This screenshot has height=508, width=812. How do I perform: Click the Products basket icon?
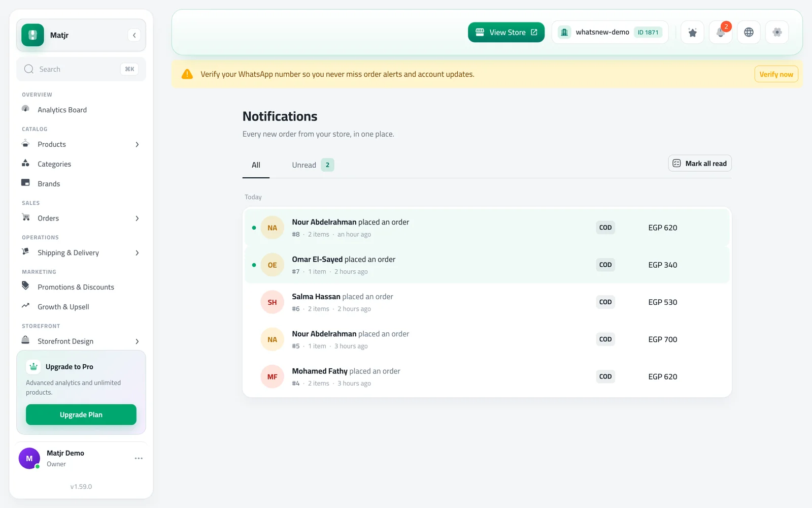[x=25, y=144]
